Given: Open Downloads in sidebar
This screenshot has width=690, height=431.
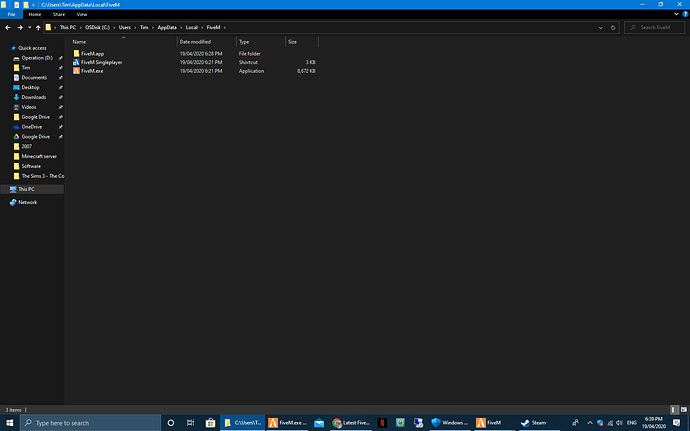Looking at the screenshot, I should pyautogui.click(x=34, y=97).
